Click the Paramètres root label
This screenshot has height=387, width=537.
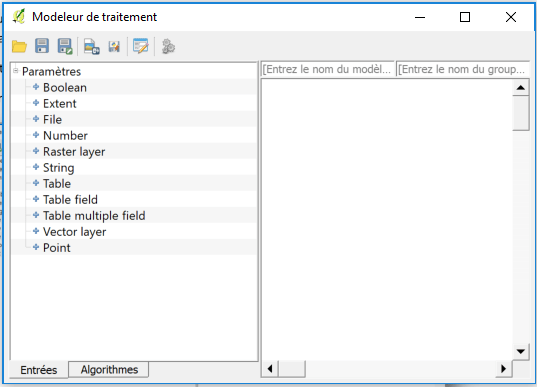coord(51,72)
